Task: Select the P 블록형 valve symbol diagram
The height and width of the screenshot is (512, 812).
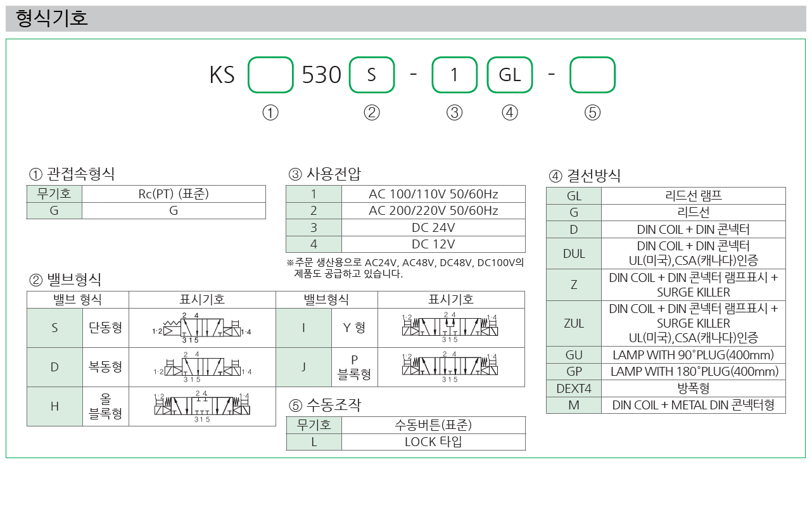Action: coord(450,367)
